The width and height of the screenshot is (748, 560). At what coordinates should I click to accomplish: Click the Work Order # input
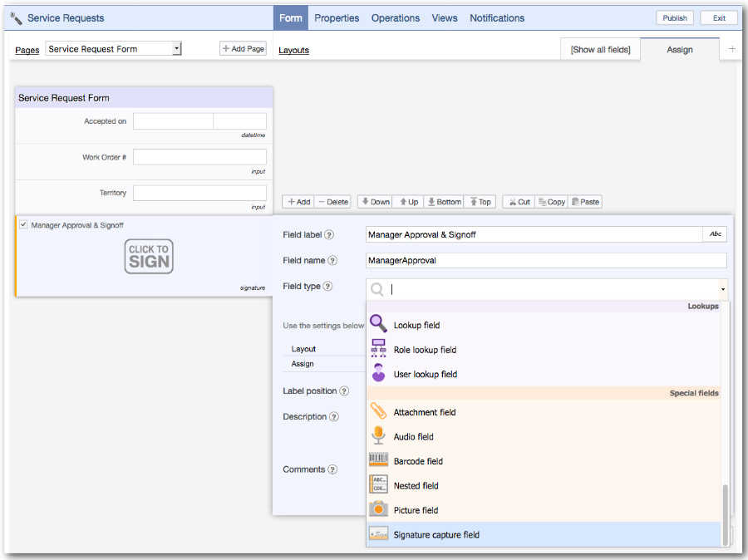[199, 157]
